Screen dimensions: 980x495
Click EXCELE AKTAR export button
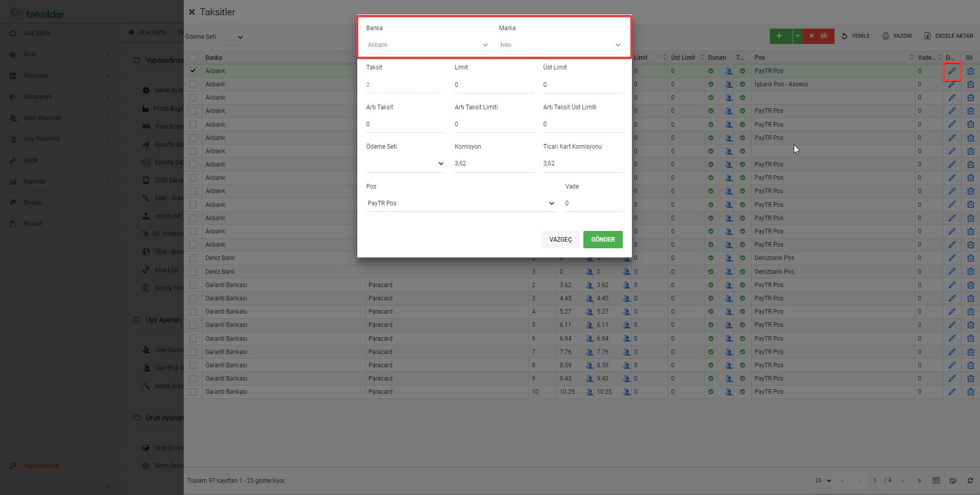(949, 36)
